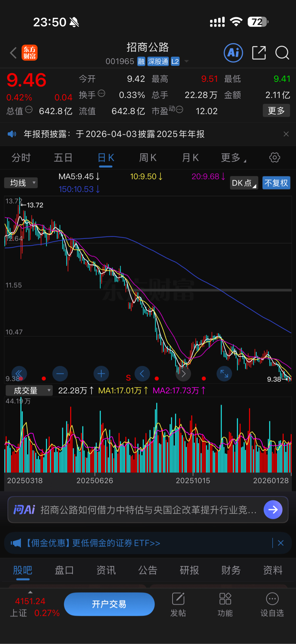The width and height of the screenshot is (296, 644).
Task: Open 更多 quote details
Action: coord(276,111)
